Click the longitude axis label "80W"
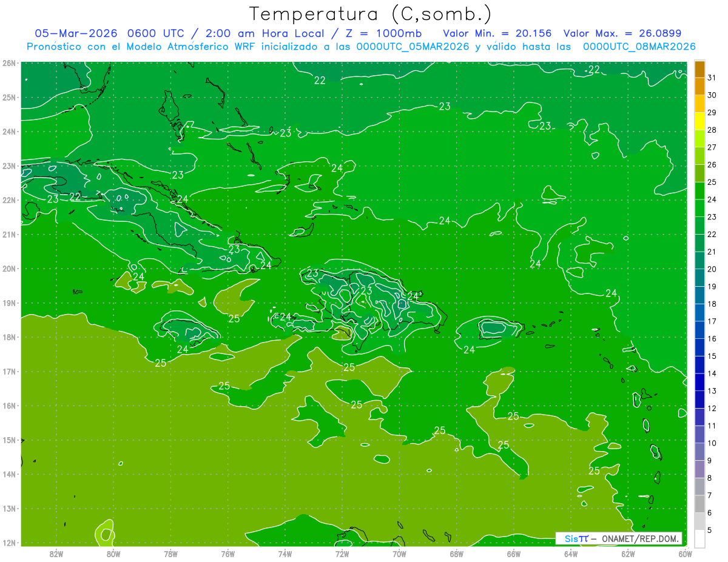Viewport: 728px width, 562px height. (113, 553)
